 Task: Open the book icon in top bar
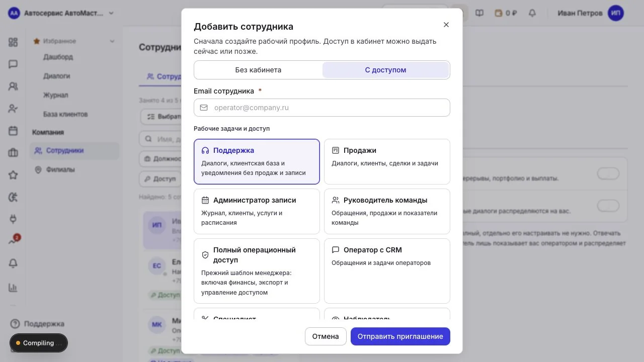479,13
